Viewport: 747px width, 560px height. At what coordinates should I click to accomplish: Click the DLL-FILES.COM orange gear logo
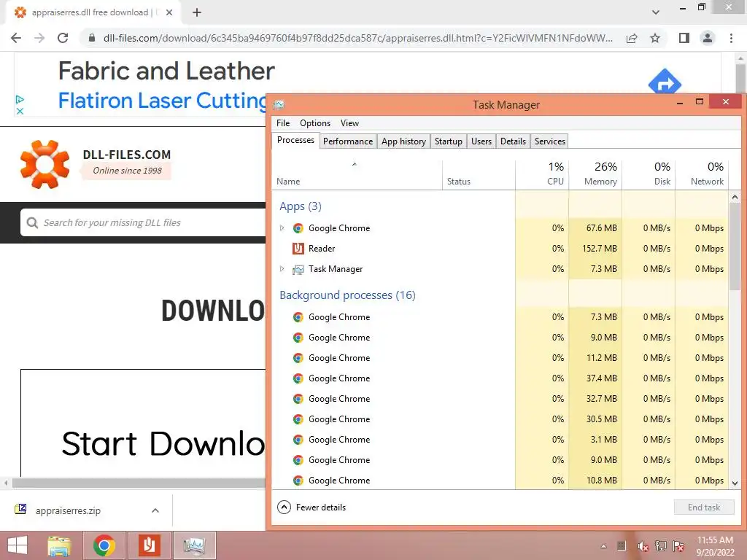(44, 164)
